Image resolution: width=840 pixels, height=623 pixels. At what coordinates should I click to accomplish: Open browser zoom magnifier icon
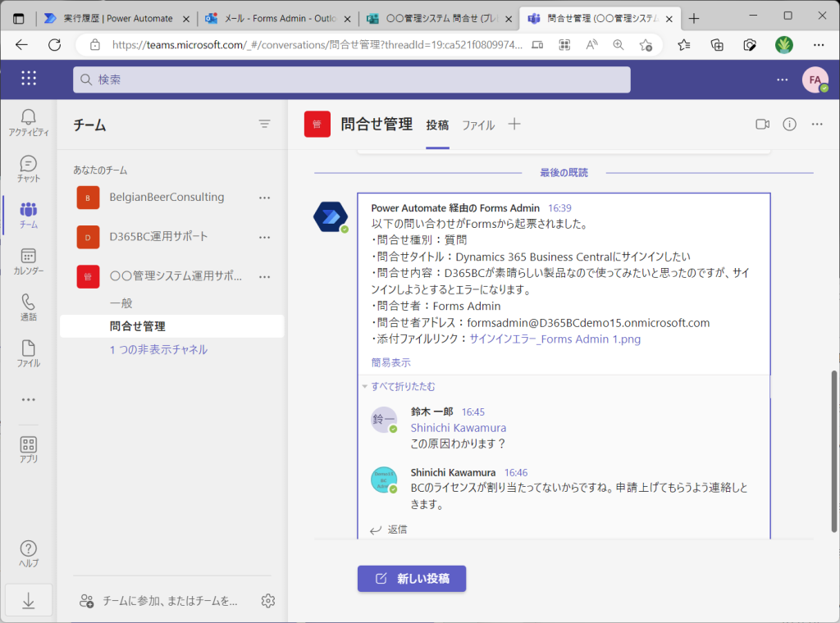619,45
